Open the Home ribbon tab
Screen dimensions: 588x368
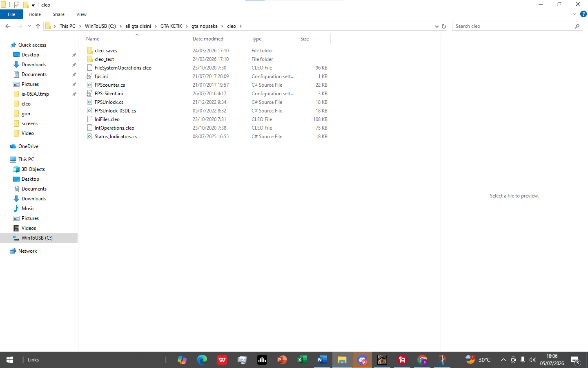coord(35,14)
